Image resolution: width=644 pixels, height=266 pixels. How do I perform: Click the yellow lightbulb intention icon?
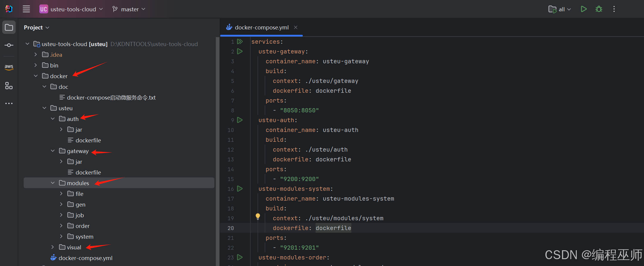click(258, 217)
